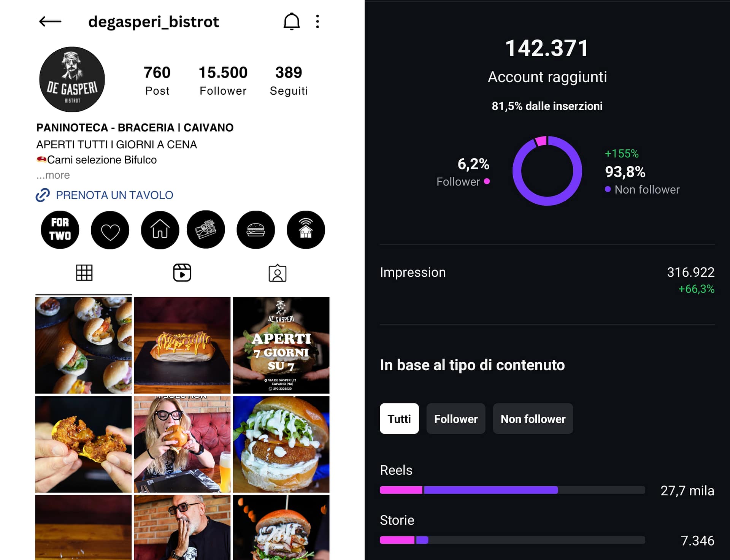Select the Non follower filter chip
The width and height of the screenshot is (730, 560).
click(533, 419)
